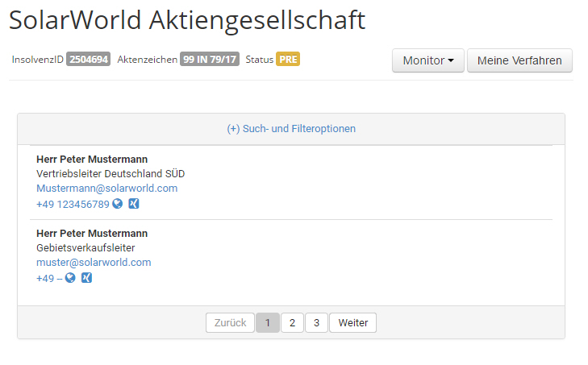Select name above Gebietsverkaufsleiter
Viewport: 588px width, 365px height.
92,234
